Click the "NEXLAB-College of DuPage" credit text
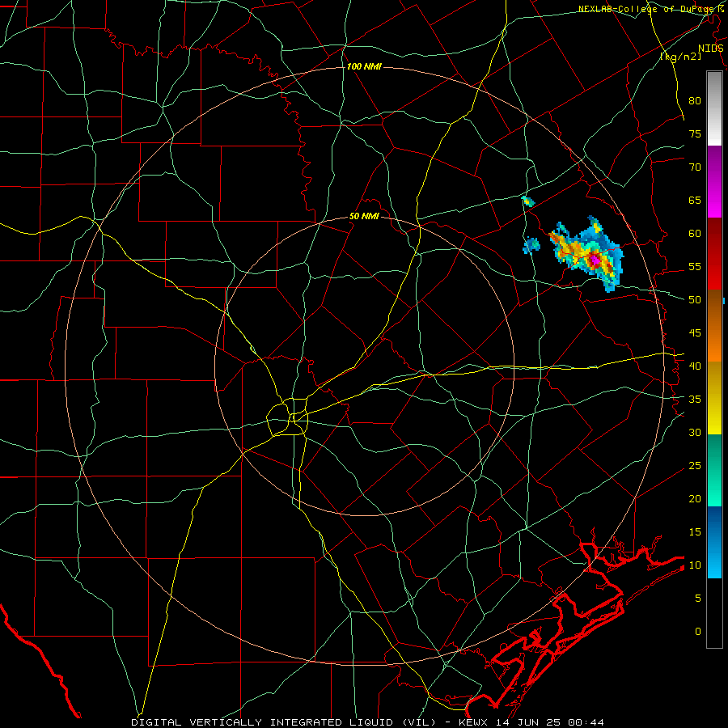The image size is (728, 728). coord(645,9)
